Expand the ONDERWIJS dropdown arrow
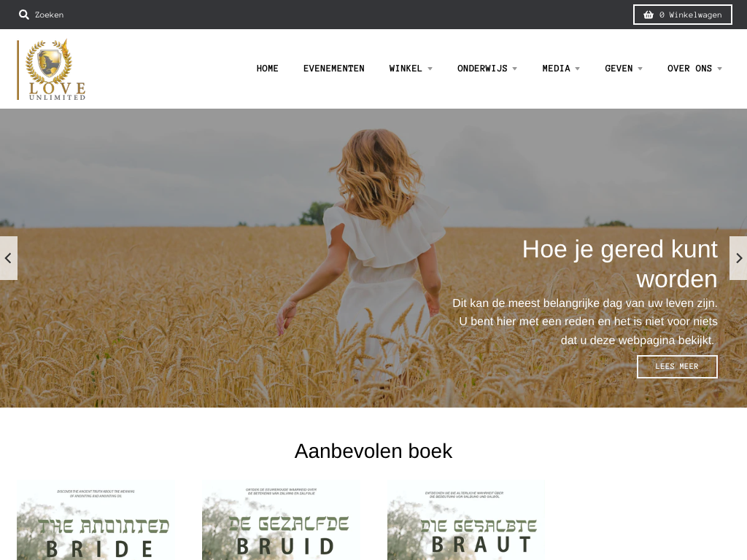 pyautogui.click(x=515, y=69)
